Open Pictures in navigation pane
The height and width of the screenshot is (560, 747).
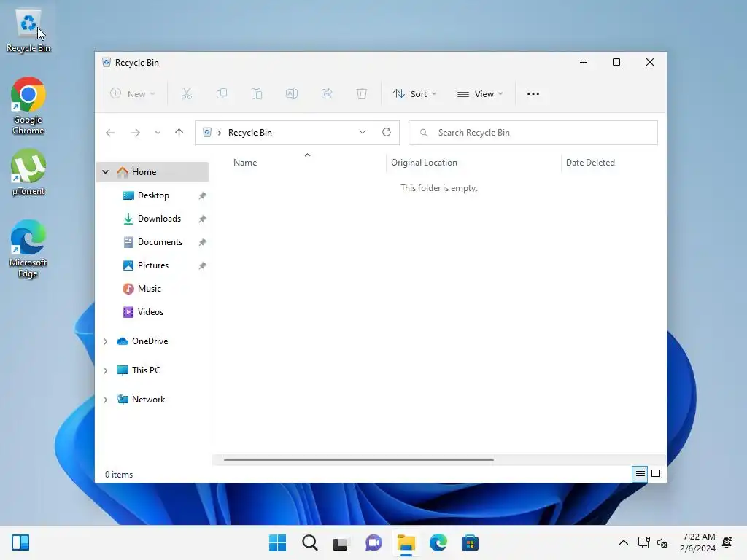tap(153, 265)
